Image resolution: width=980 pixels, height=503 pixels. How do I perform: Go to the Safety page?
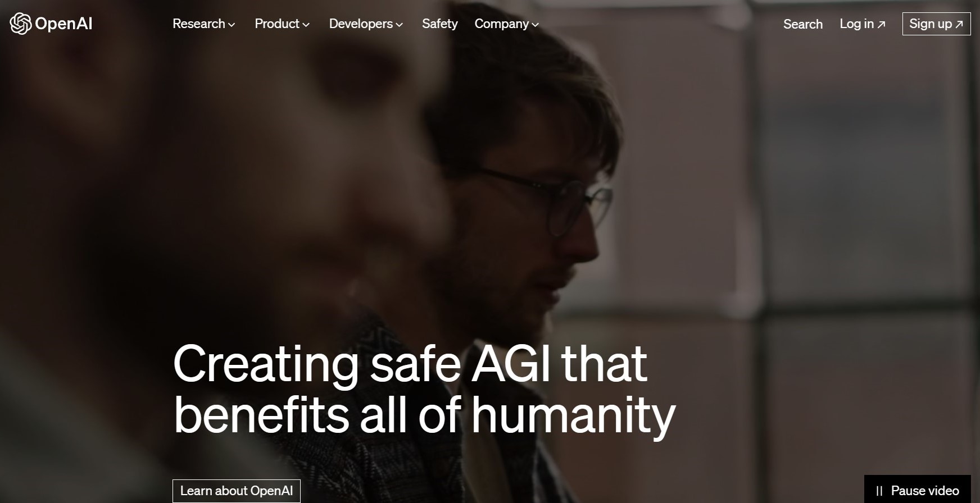coord(440,24)
